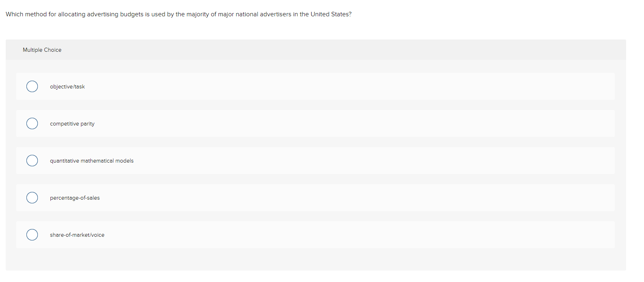Click the percentage-of-sales option text
This screenshot has width=644, height=282.
[74, 198]
